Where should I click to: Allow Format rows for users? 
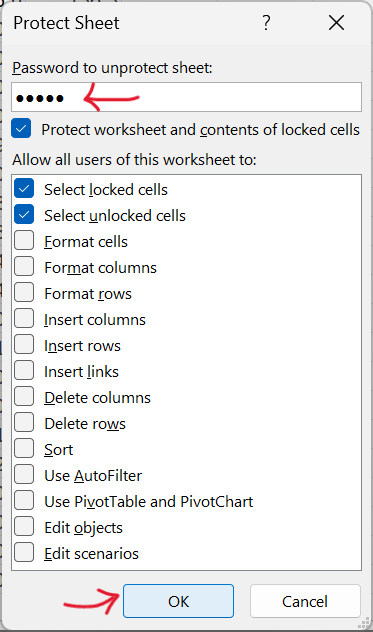24,293
